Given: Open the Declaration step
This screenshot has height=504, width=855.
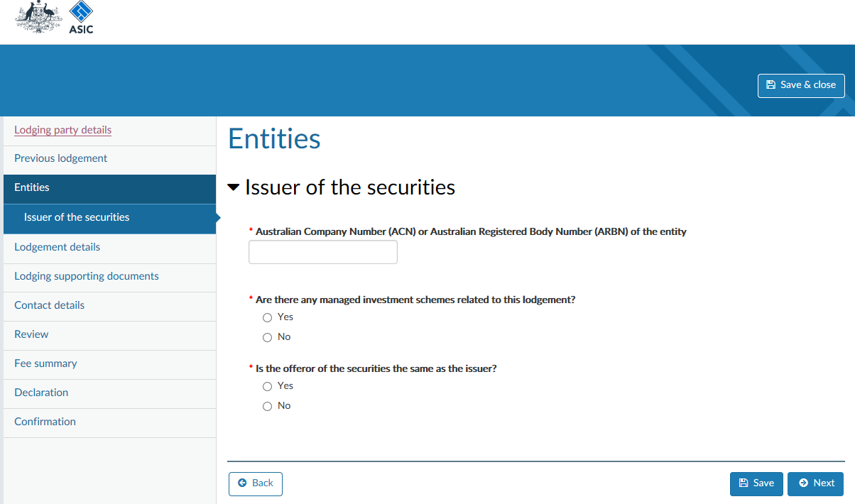Looking at the screenshot, I should pyautogui.click(x=41, y=393).
